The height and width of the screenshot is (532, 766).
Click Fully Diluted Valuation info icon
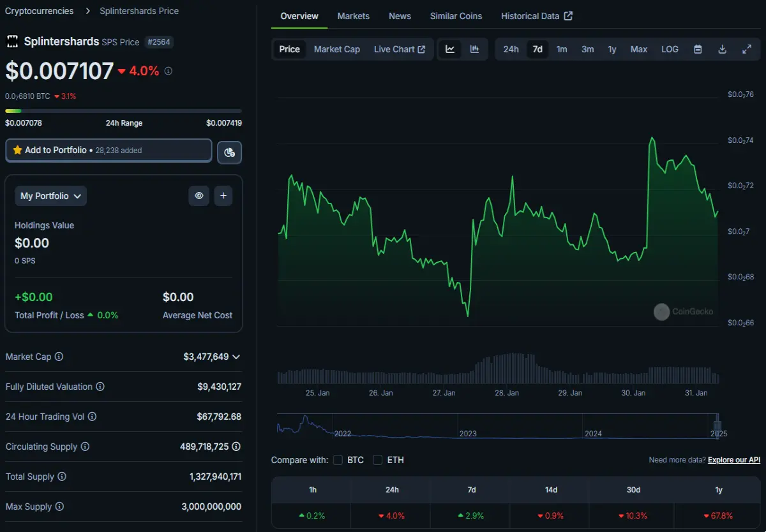click(x=100, y=387)
